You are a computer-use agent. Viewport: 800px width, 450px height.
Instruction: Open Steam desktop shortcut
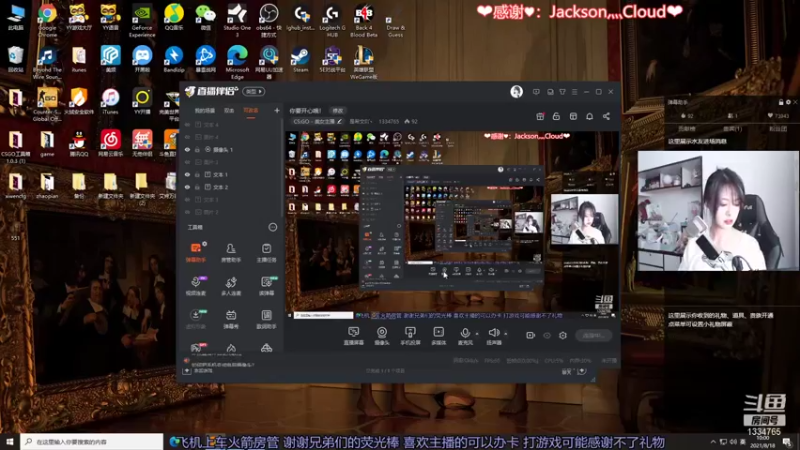pyautogui.click(x=300, y=59)
